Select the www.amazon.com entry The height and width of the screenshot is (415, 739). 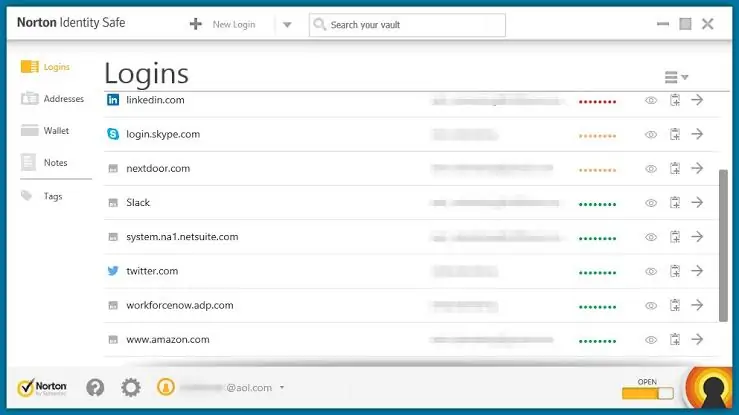(168, 339)
